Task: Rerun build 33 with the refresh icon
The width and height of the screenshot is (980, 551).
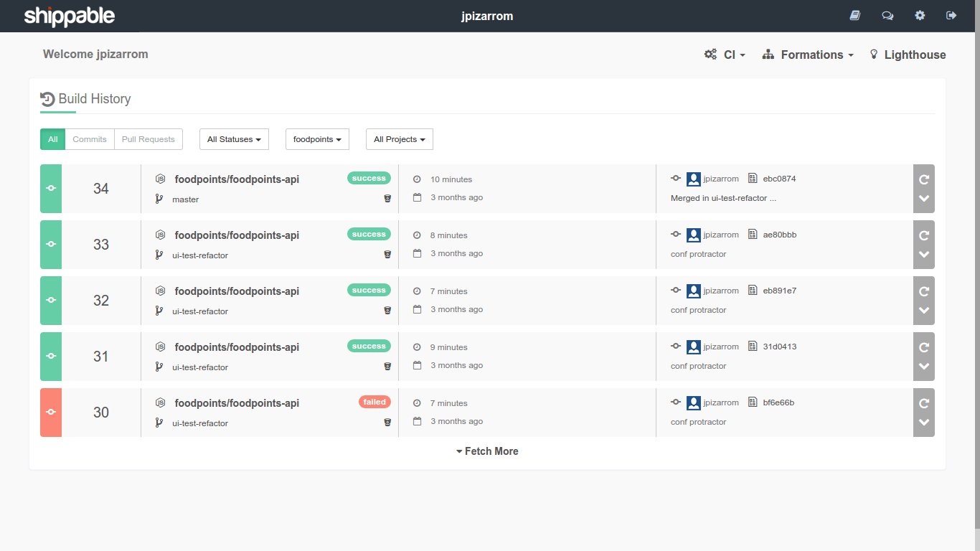Action: click(x=924, y=235)
